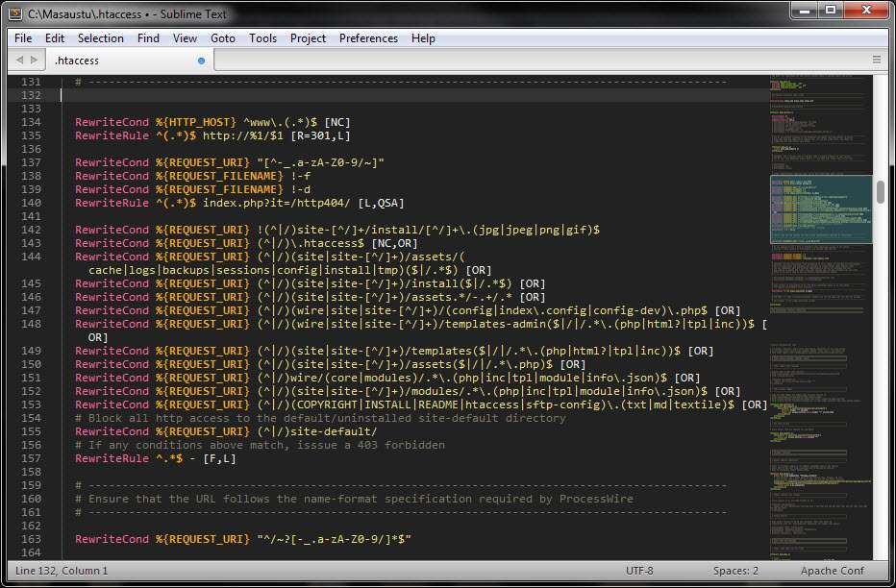This screenshot has width=896, height=588.
Task: Open the Goto menu
Action: pyautogui.click(x=223, y=38)
